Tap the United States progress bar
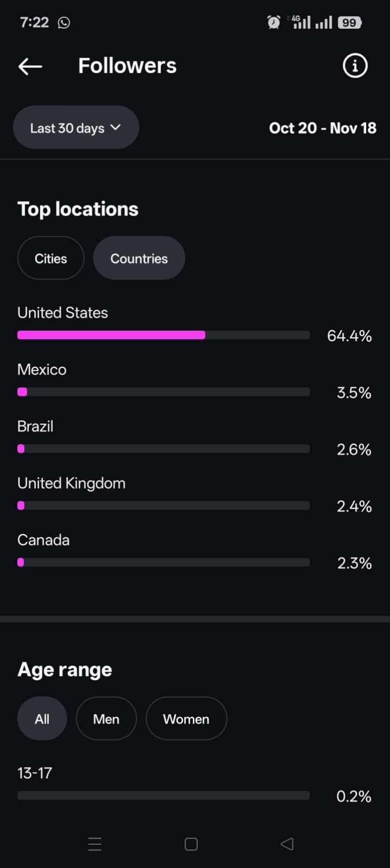Viewport: 390px width, 868px height. pyautogui.click(x=163, y=335)
